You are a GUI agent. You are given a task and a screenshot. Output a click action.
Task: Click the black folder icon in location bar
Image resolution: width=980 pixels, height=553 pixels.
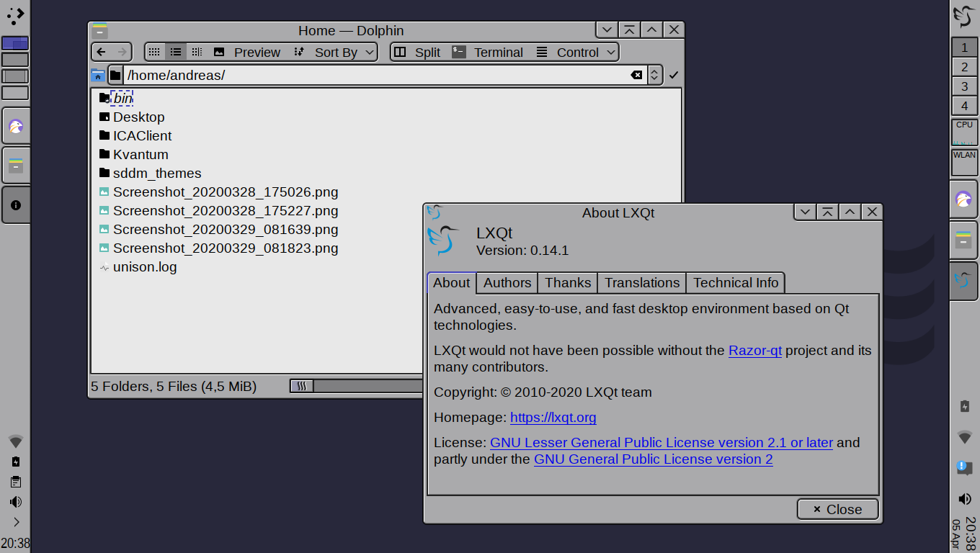tap(115, 75)
